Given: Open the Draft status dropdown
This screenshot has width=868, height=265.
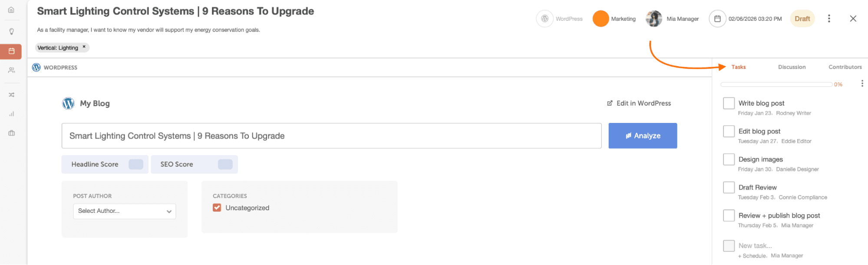Looking at the screenshot, I should 802,19.
